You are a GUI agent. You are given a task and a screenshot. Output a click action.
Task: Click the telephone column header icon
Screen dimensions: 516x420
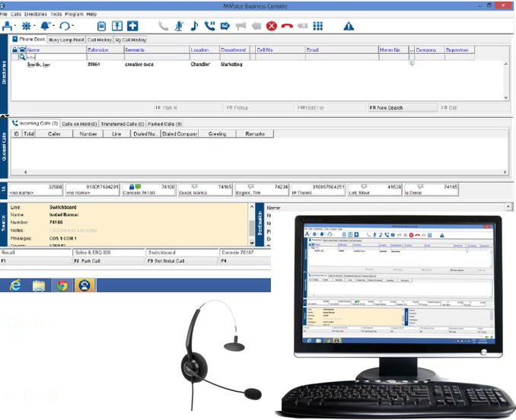tap(22, 49)
